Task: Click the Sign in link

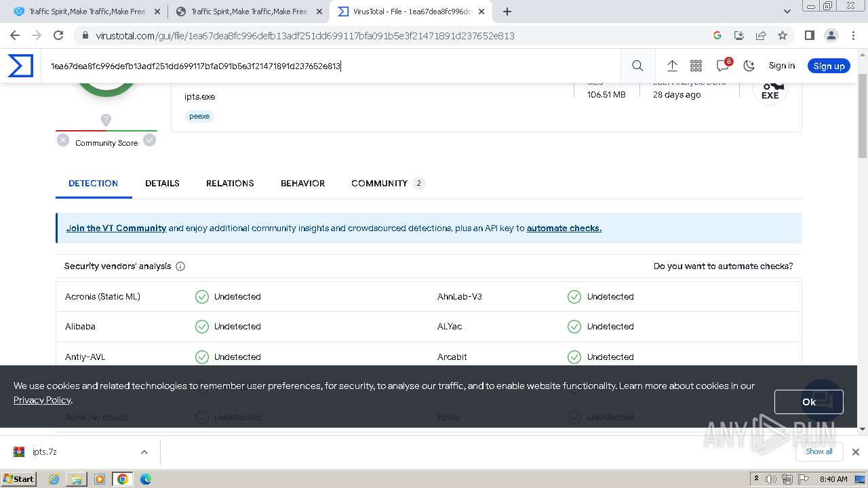Action: 781,66
